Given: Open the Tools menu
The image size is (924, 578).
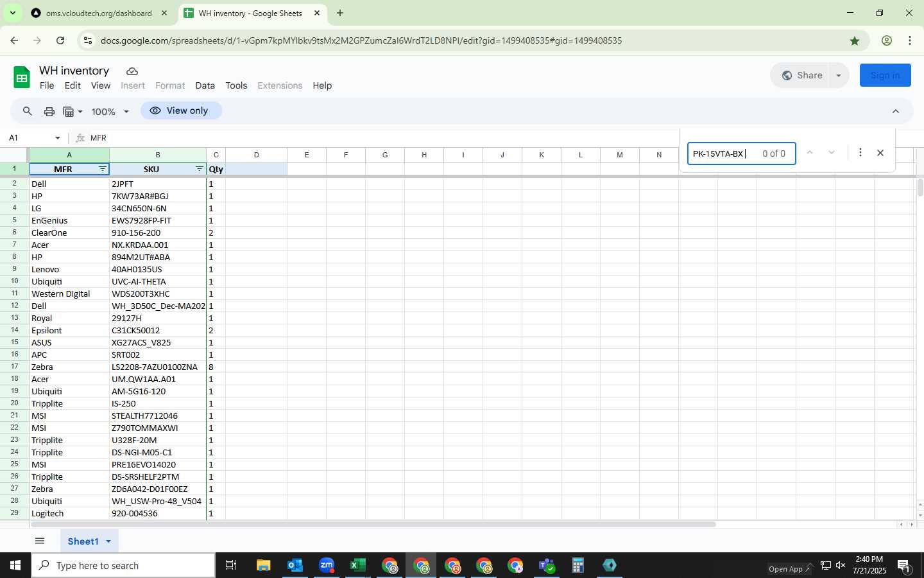Looking at the screenshot, I should (236, 85).
